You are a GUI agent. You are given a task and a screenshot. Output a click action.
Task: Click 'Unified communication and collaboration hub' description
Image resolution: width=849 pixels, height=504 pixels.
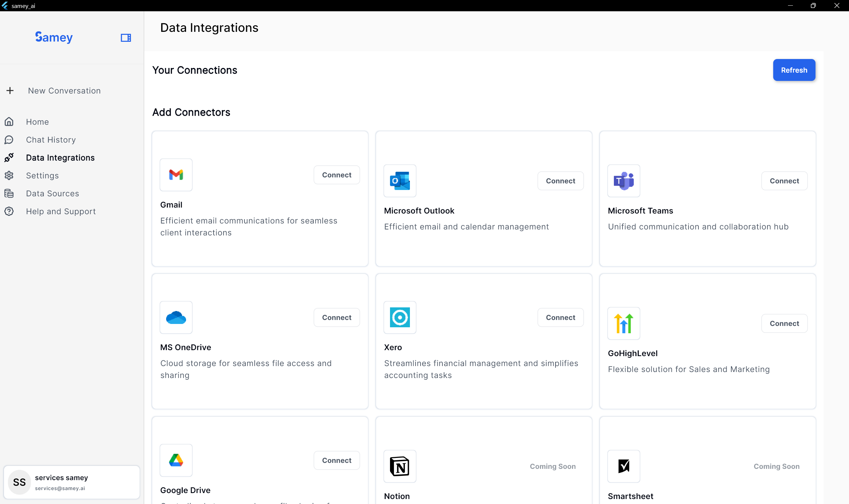click(698, 226)
